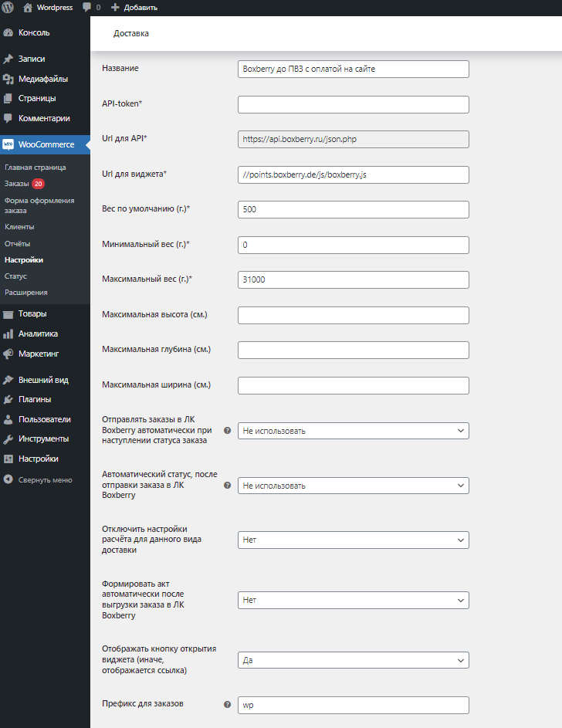
Task: Click the user icon beside Пользователи
Action: point(8,419)
